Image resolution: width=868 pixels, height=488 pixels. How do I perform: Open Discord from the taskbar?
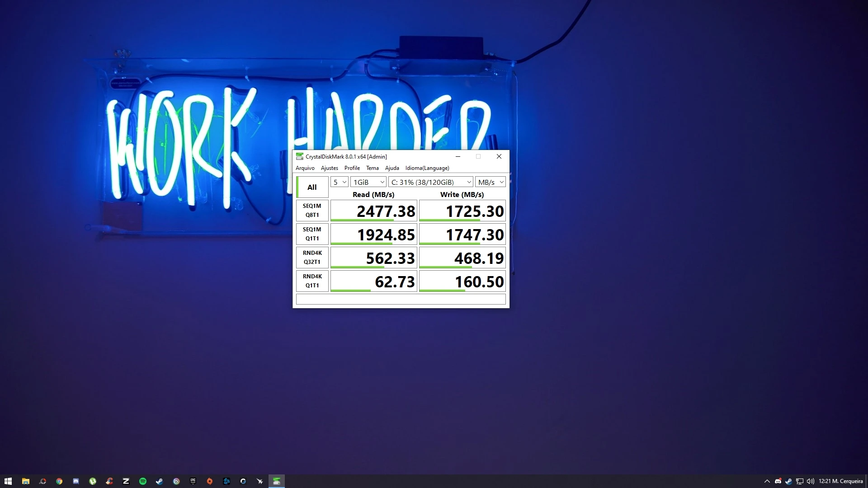(76, 481)
